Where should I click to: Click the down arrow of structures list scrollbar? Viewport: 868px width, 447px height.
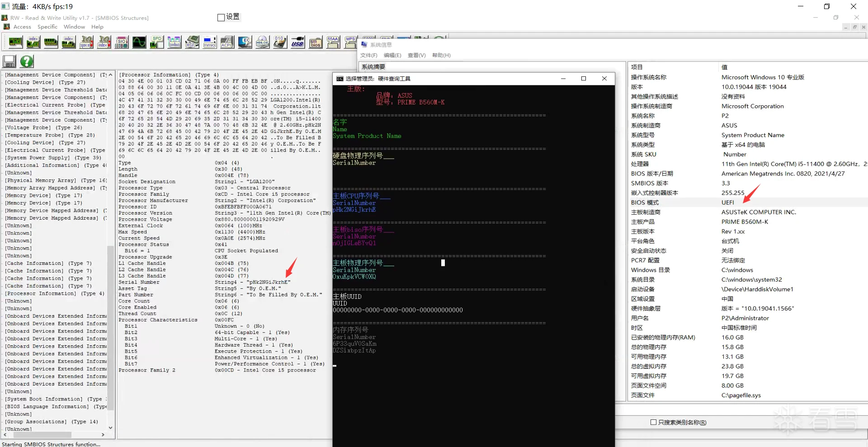(110, 427)
